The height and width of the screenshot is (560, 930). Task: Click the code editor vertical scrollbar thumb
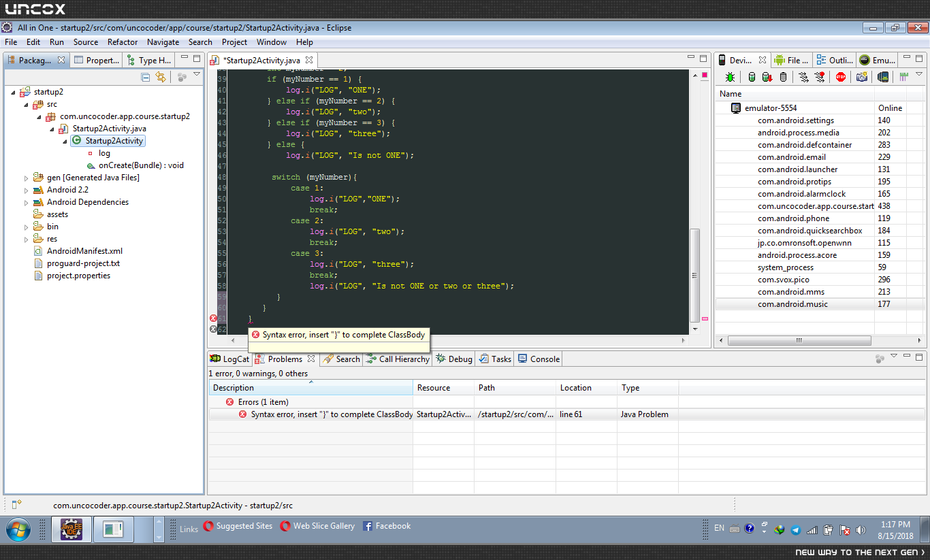pyautogui.click(x=694, y=275)
